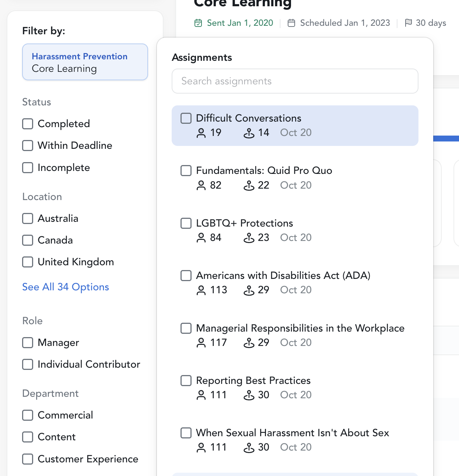This screenshot has height=476, width=459.
Task: Click the person icon in Reporting Best Practices row
Action: pos(201,395)
